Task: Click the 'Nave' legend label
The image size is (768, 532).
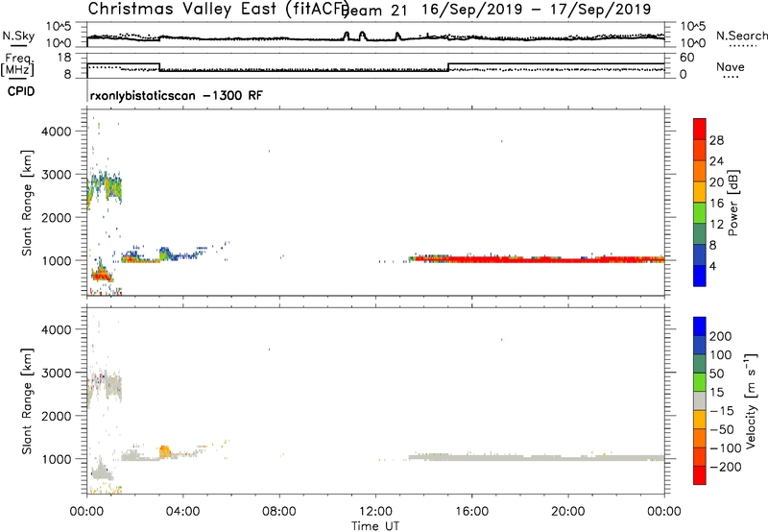Action: 731,66
